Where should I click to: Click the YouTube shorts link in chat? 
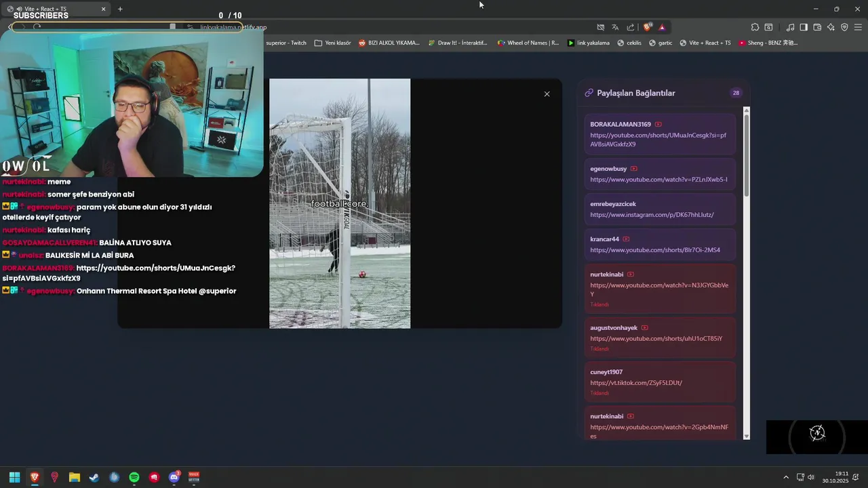point(119,273)
